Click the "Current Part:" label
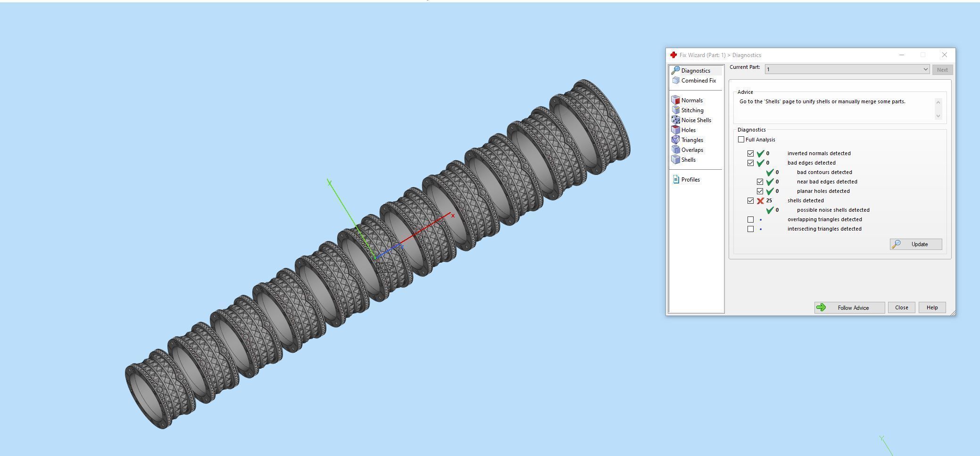Screen dimensions: 980x456 pyautogui.click(x=745, y=67)
